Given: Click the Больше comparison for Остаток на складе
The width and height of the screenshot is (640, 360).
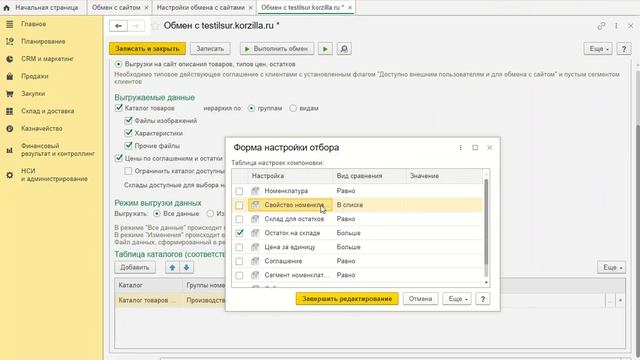Looking at the screenshot, I should [x=349, y=233].
